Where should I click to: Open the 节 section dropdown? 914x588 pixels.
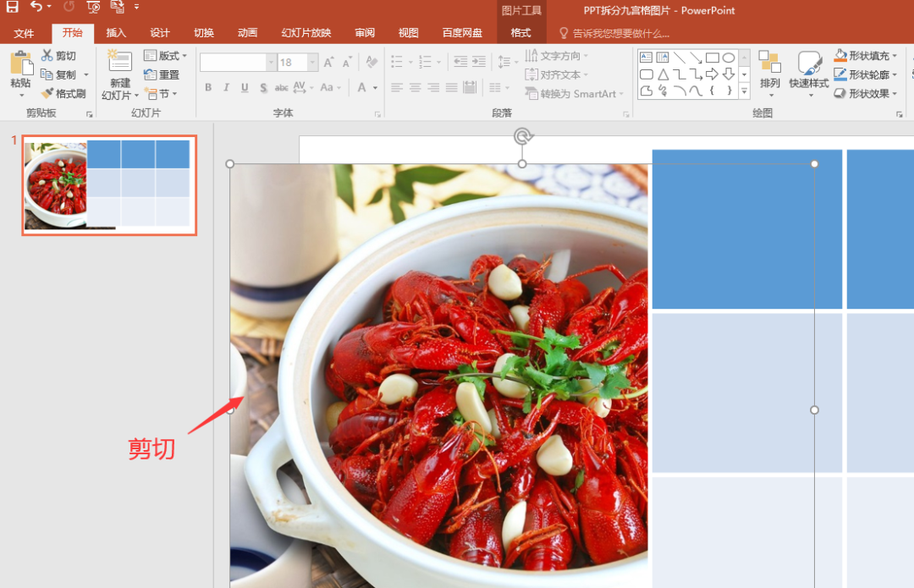tap(161, 94)
